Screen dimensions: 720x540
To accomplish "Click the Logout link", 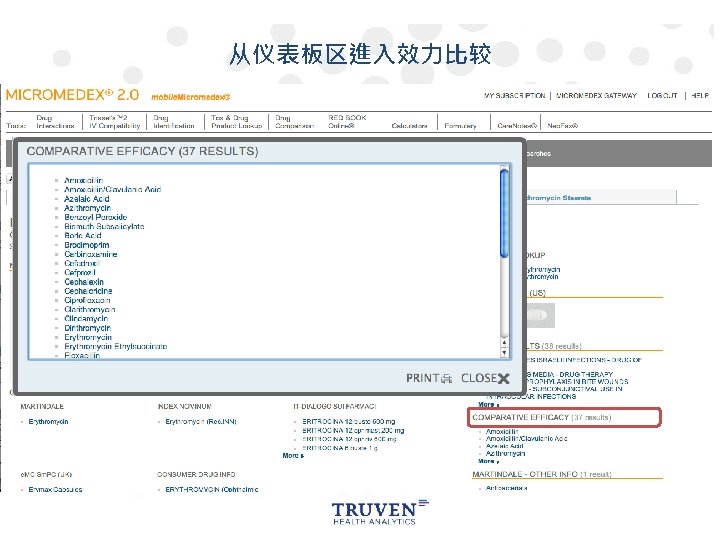I will 662,96.
